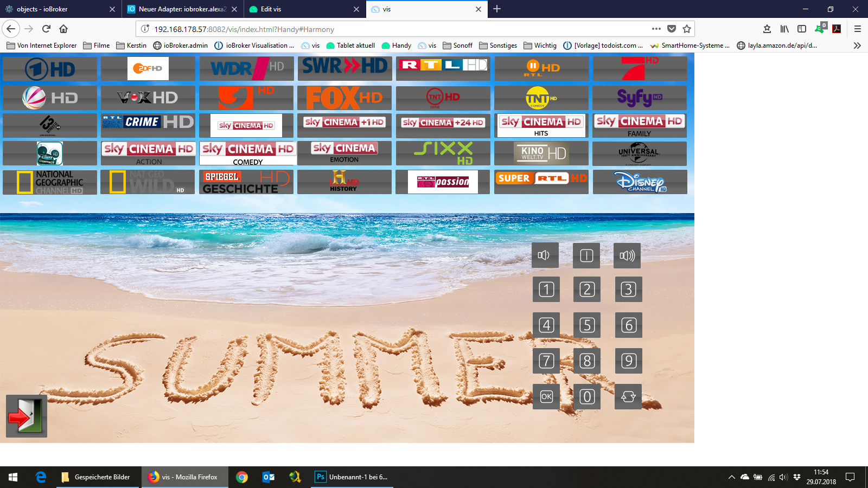The image size is (868, 488).
Task: Tap number 1 on keypad
Action: click(546, 290)
